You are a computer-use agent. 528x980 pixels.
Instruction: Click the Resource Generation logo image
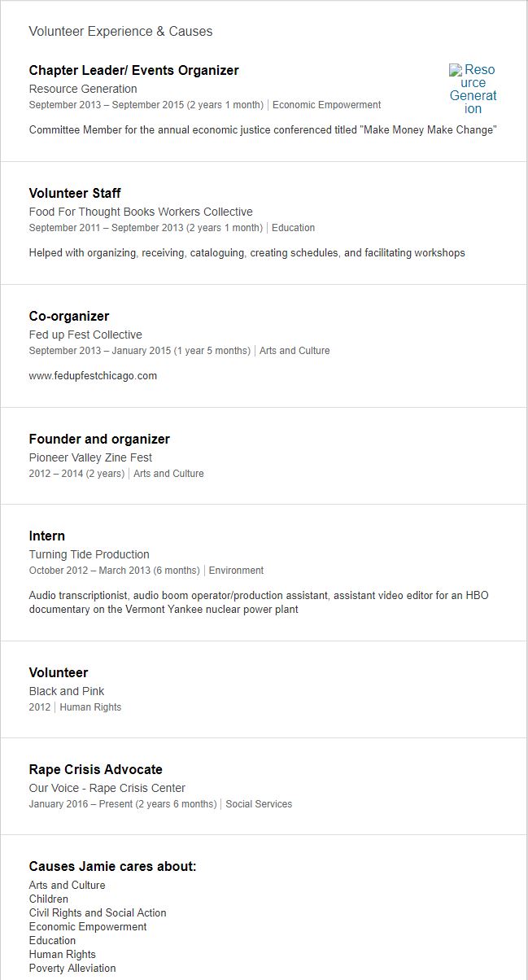tap(473, 89)
